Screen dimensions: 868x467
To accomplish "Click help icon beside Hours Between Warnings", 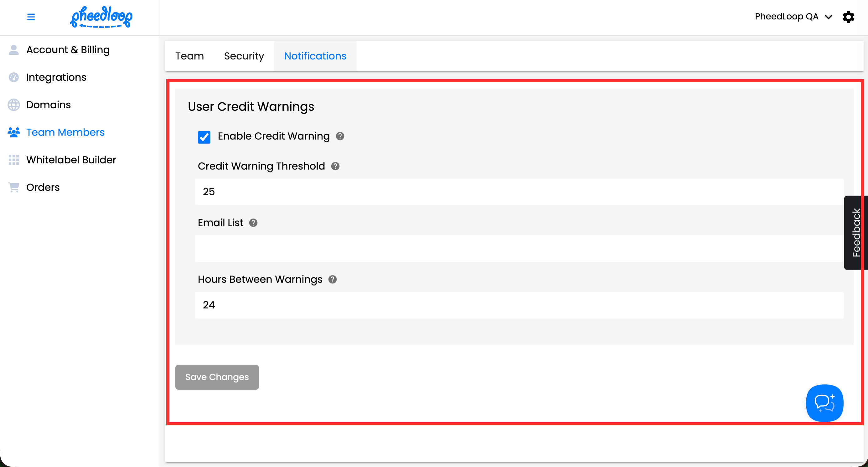I will (x=332, y=279).
